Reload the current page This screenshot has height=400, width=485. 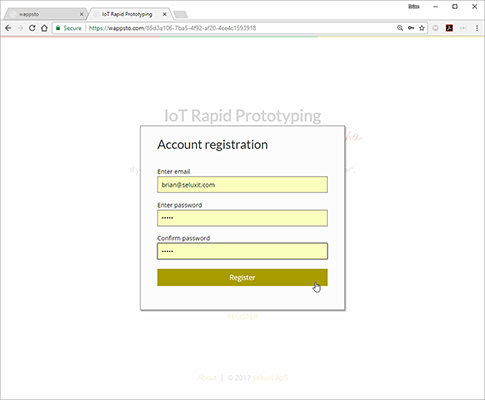point(32,28)
